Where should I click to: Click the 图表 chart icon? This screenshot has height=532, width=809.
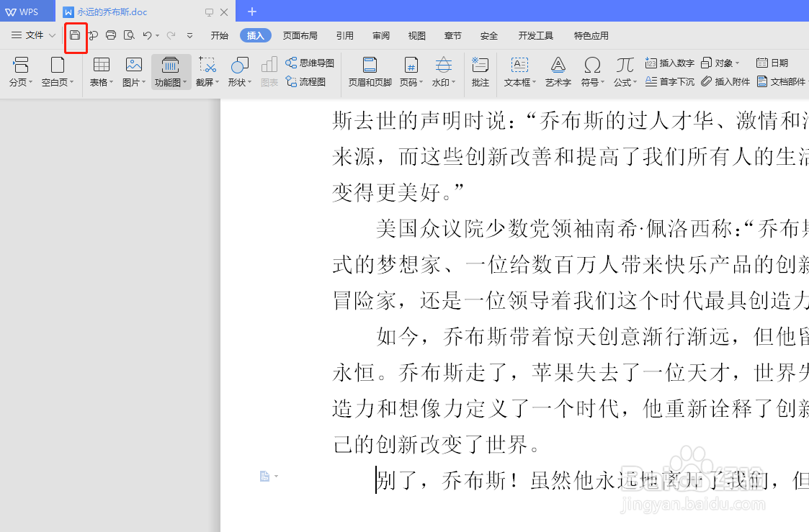[x=269, y=72]
